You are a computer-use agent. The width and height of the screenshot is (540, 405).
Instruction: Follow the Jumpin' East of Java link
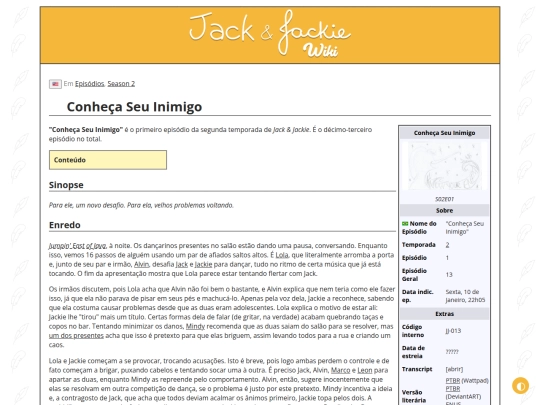[x=77, y=246]
